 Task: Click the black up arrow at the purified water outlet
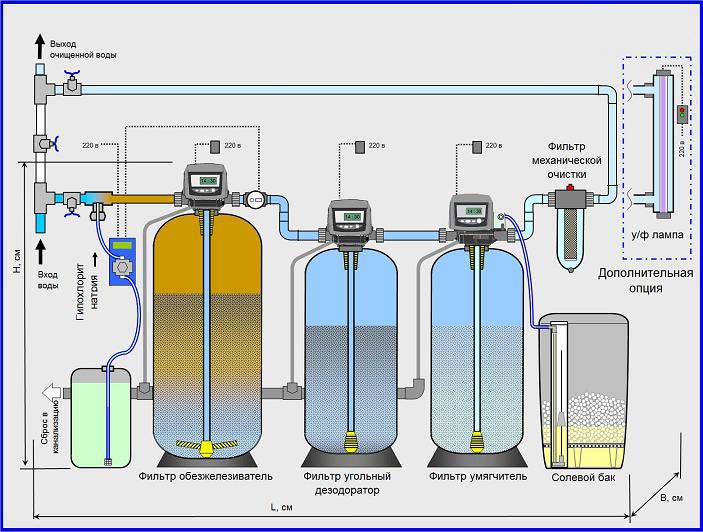click(x=39, y=43)
